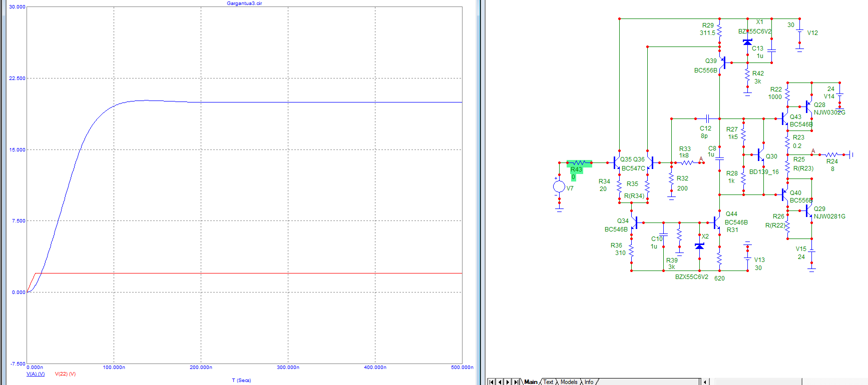Select the Info page tab
The image size is (868, 385).
tap(589, 381)
